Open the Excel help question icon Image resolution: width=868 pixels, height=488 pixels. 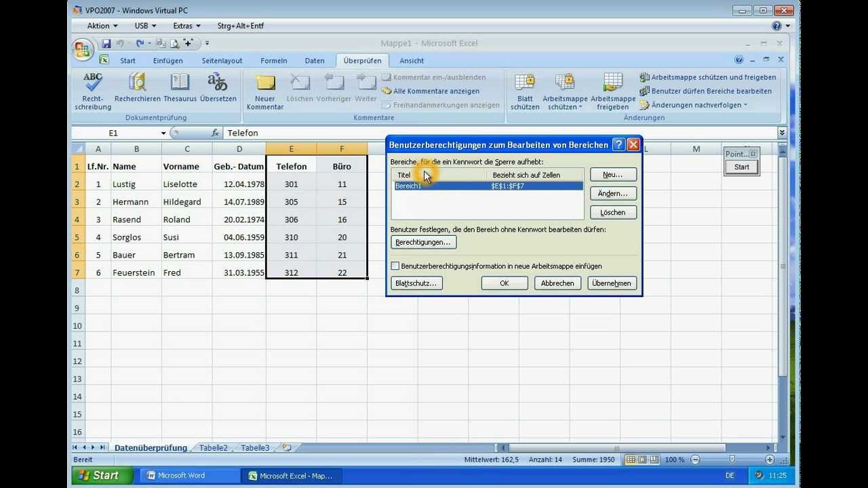tap(738, 60)
